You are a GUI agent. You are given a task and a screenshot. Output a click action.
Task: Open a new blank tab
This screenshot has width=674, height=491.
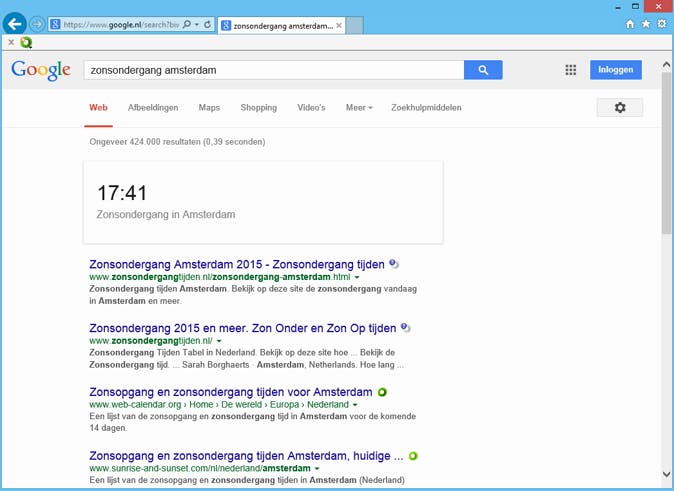[355, 25]
